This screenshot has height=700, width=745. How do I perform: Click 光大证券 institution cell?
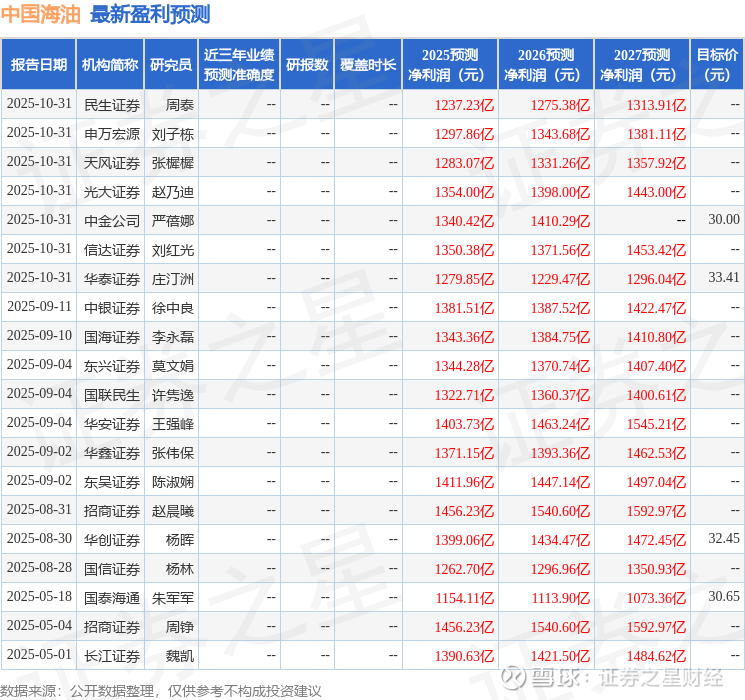click(x=112, y=192)
